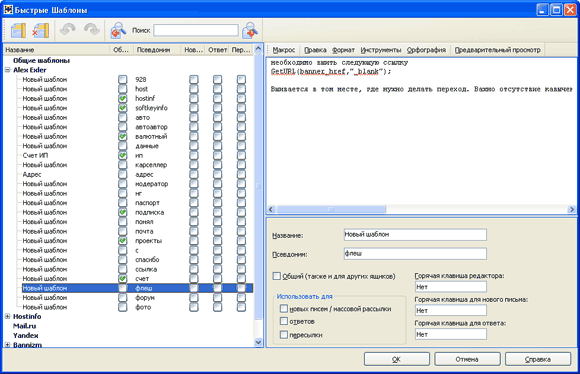Viewport: 580px width, 374px height.
Task: Expand the Bannizm tree node
Action: coord(7,344)
